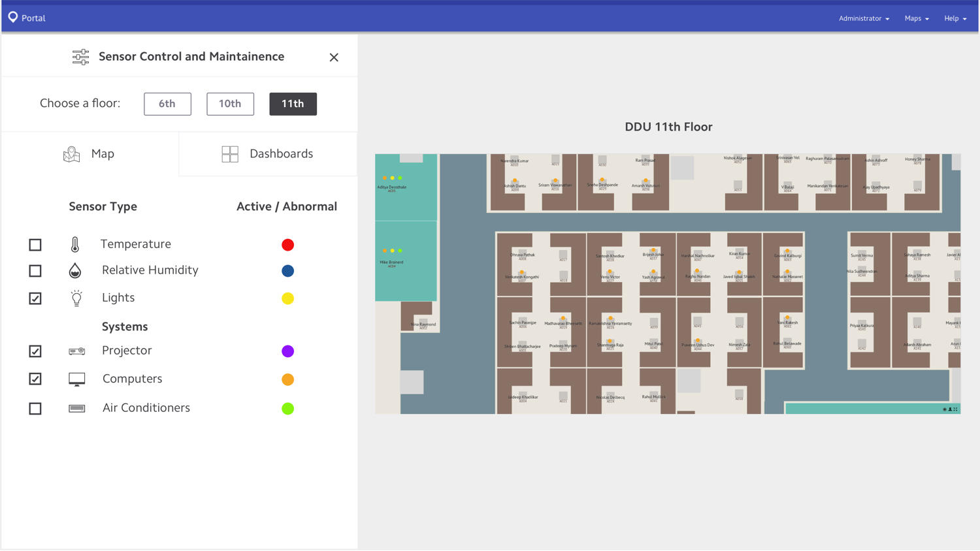This screenshot has width=980, height=551.
Task: Enable the Air Conditioners checkbox
Action: click(x=35, y=409)
